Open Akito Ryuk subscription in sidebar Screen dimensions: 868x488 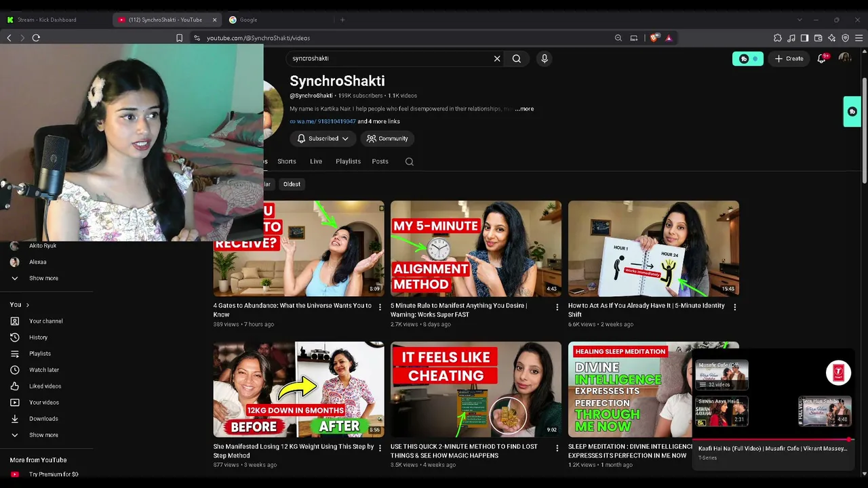click(43, 246)
